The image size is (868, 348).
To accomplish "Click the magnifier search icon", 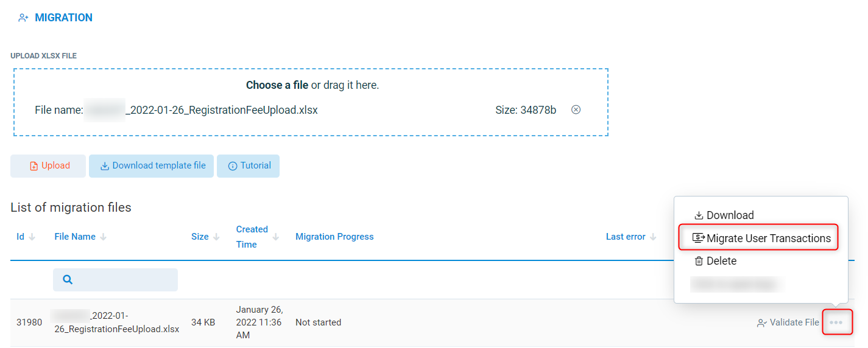I will [x=68, y=280].
